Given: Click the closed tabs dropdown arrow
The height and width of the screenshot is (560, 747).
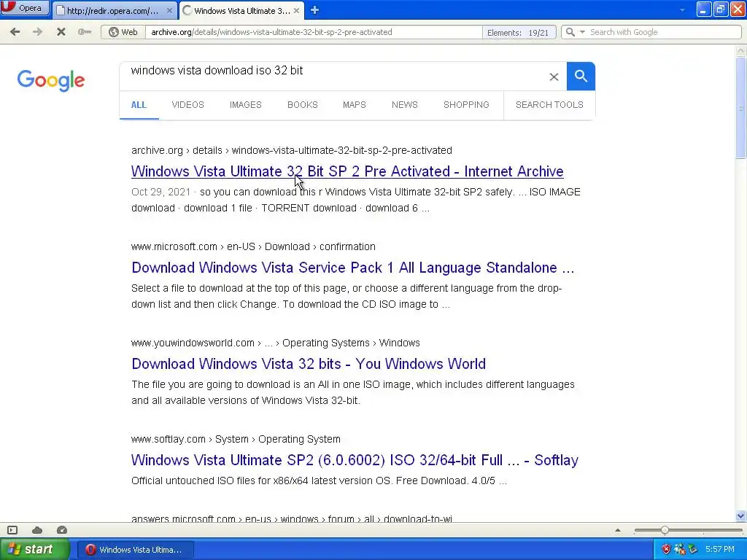Looking at the screenshot, I should pyautogui.click(x=682, y=10).
